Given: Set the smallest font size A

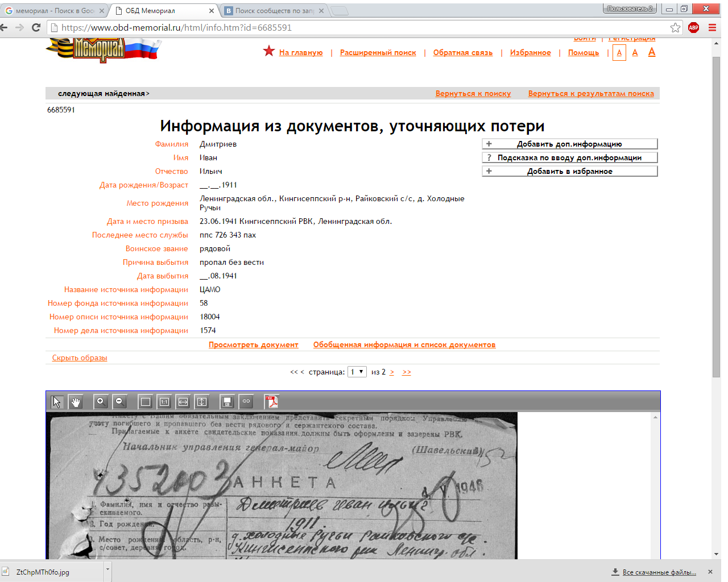Looking at the screenshot, I should 619,53.
